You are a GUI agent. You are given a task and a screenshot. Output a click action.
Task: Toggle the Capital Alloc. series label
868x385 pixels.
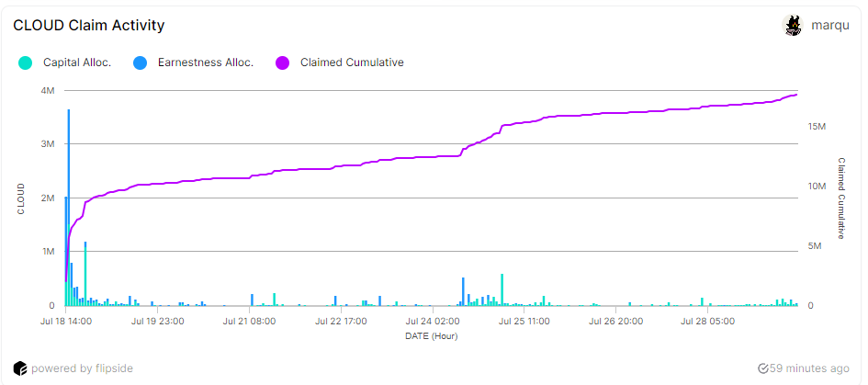click(77, 62)
